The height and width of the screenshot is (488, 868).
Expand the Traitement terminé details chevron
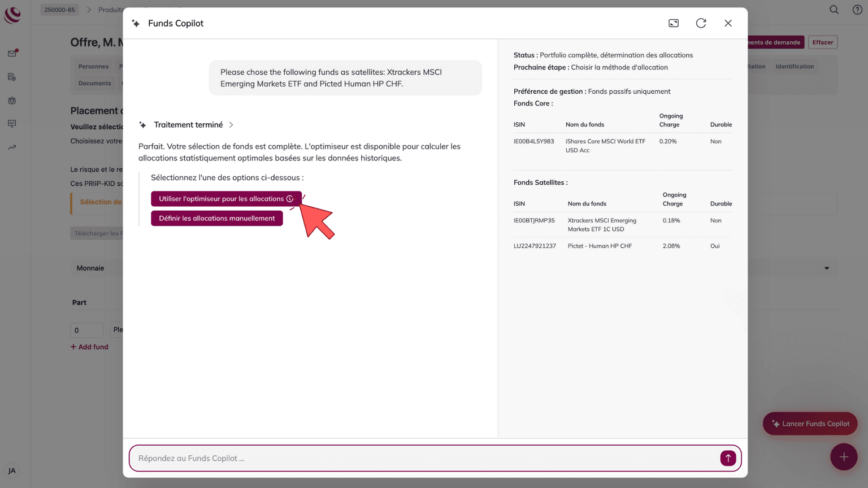231,125
